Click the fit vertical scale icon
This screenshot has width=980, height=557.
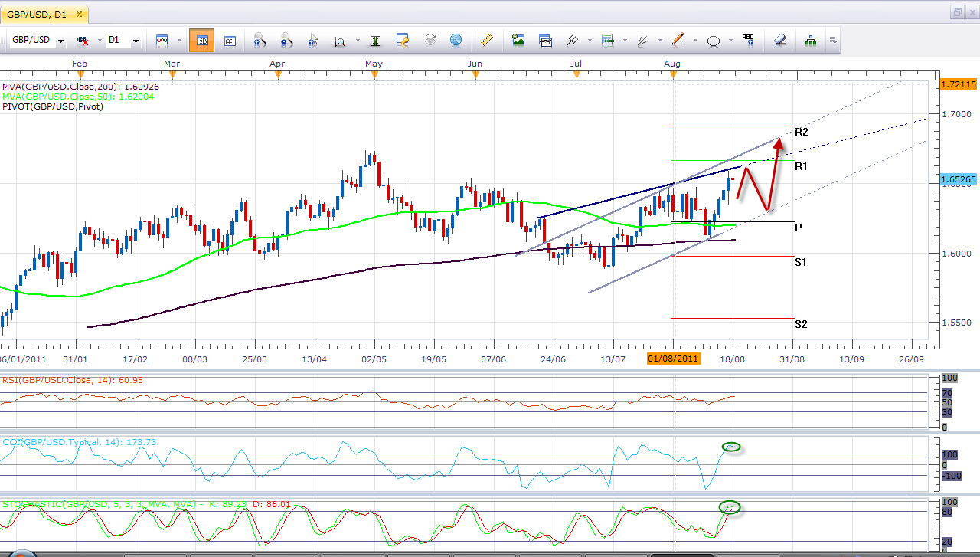point(376,41)
